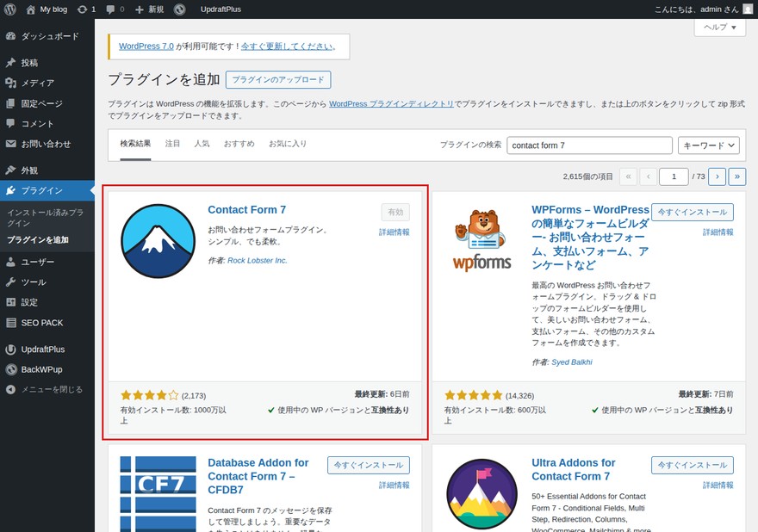Install WPForms with 今すぐインストール
The height and width of the screenshot is (532, 758).
coord(693,212)
